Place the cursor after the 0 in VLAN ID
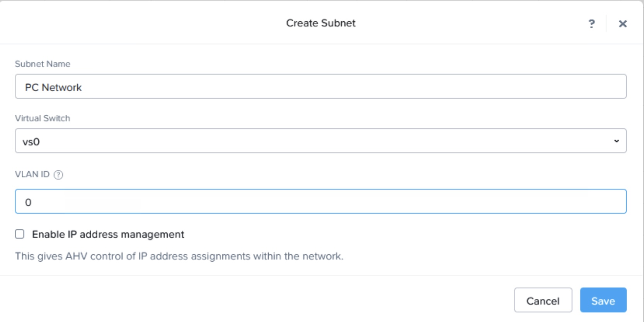This screenshot has height=322, width=644. [32, 202]
